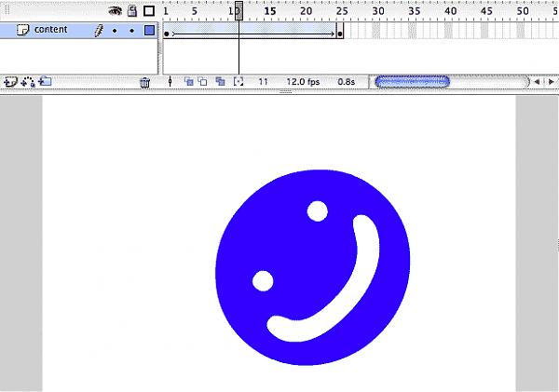Select the keyframe at frame 25
Screen dimensions: 559x392
point(340,34)
